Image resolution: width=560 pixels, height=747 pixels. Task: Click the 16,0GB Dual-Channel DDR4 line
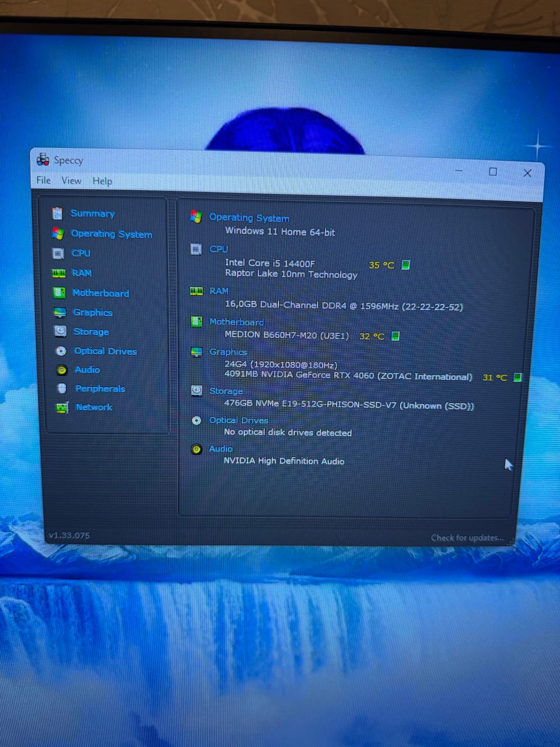point(344,305)
